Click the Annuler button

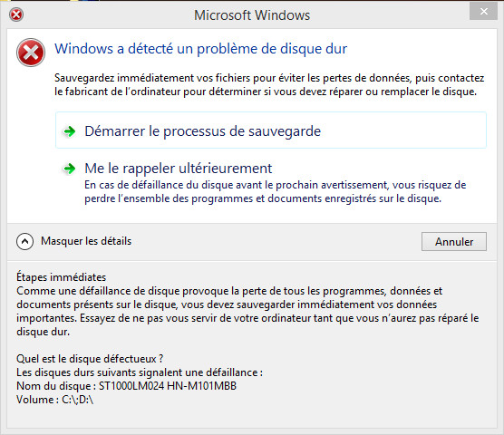(x=454, y=242)
